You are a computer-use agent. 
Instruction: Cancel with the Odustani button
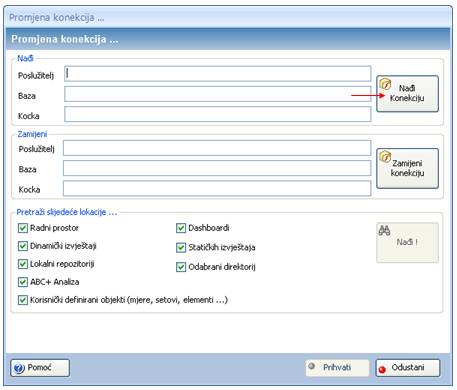coord(408,368)
